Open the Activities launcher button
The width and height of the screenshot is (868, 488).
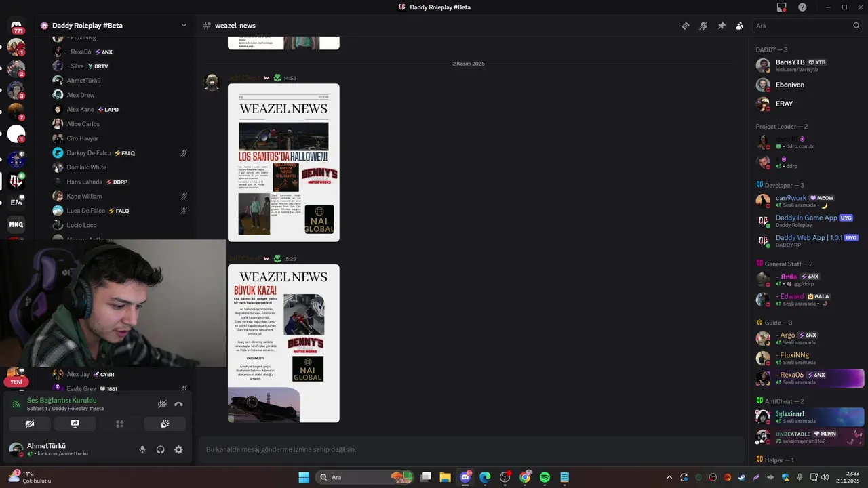point(119,424)
